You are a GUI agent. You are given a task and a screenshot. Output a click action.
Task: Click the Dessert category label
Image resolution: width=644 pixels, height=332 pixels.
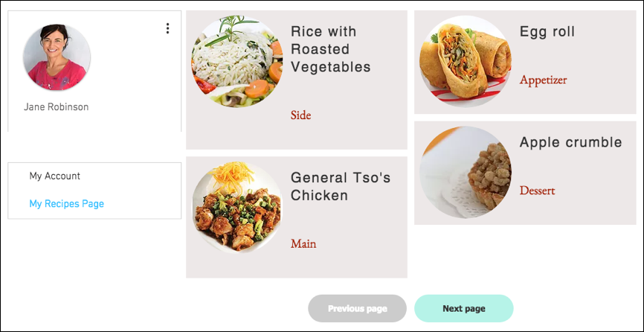(x=537, y=191)
